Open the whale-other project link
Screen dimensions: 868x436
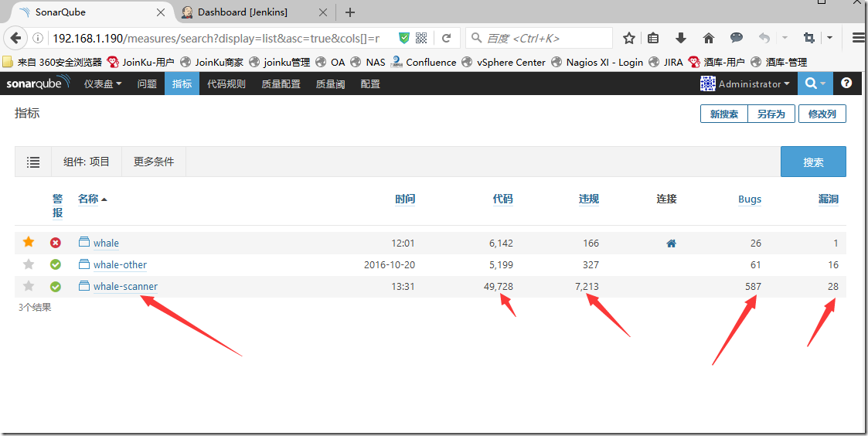(120, 264)
